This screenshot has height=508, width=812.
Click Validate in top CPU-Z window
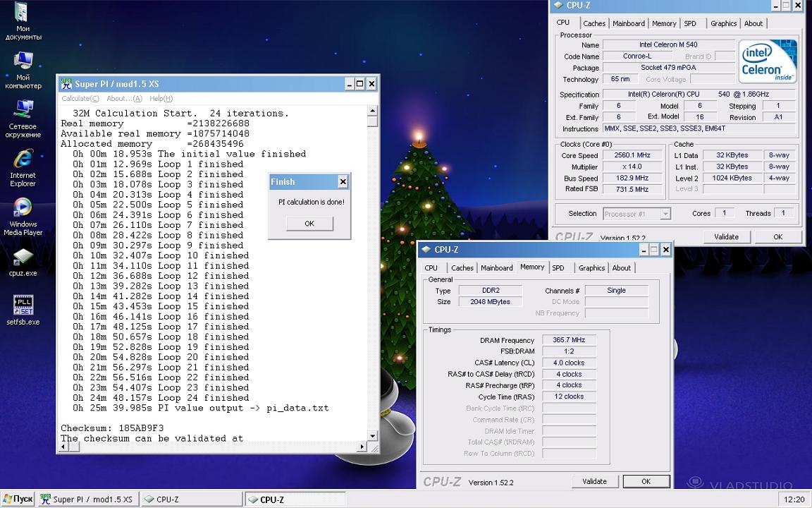(727, 237)
